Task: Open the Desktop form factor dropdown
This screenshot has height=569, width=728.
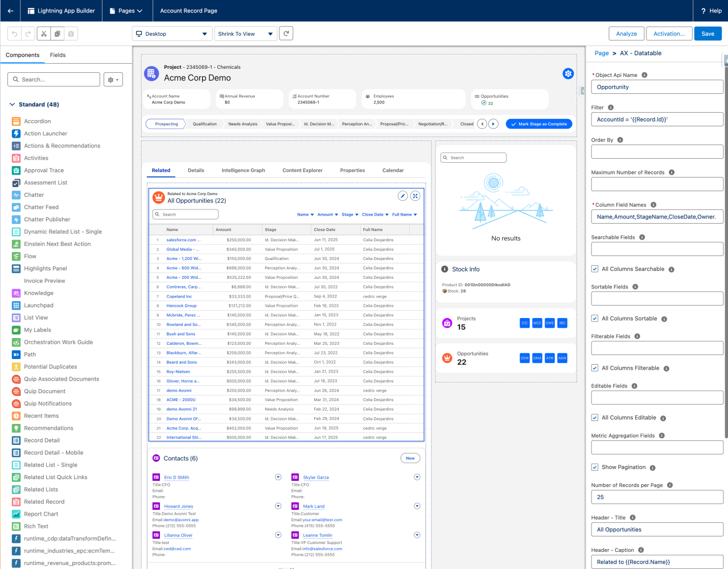Action: pyautogui.click(x=172, y=34)
